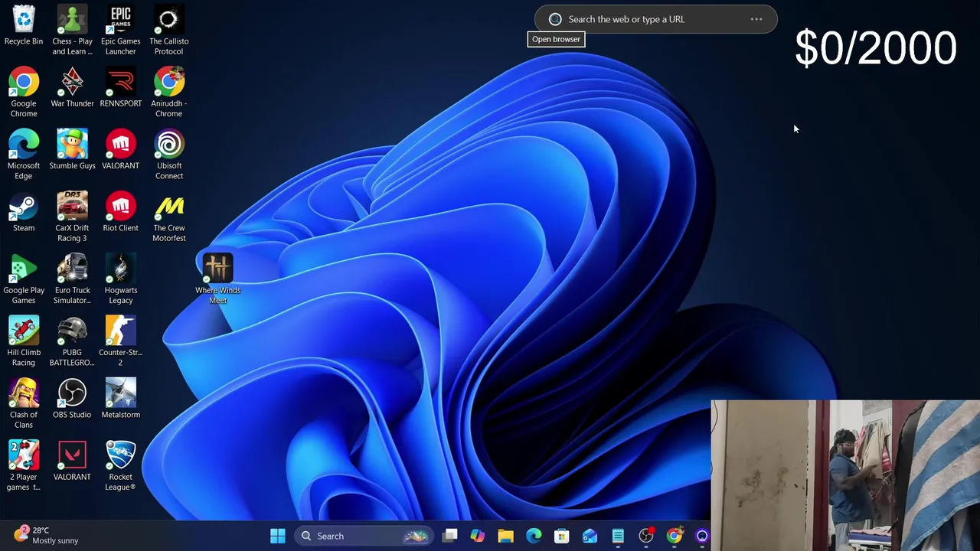Open The Callisto Protocol desktop shortcut
The height and width of the screenshot is (551, 980).
click(x=168, y=29)
